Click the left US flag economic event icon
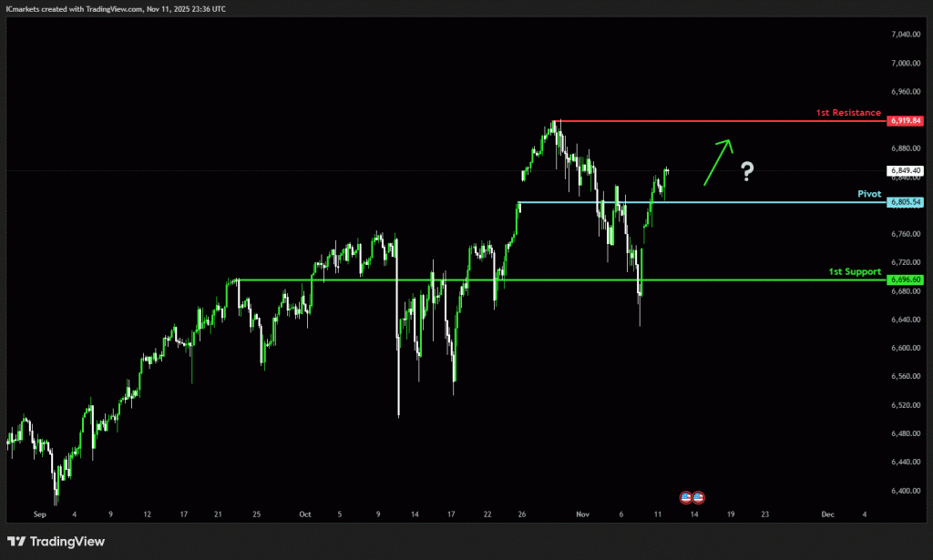The height and width of the screenshot is (560, 933). pyautogui.click(x=686, y=497)
